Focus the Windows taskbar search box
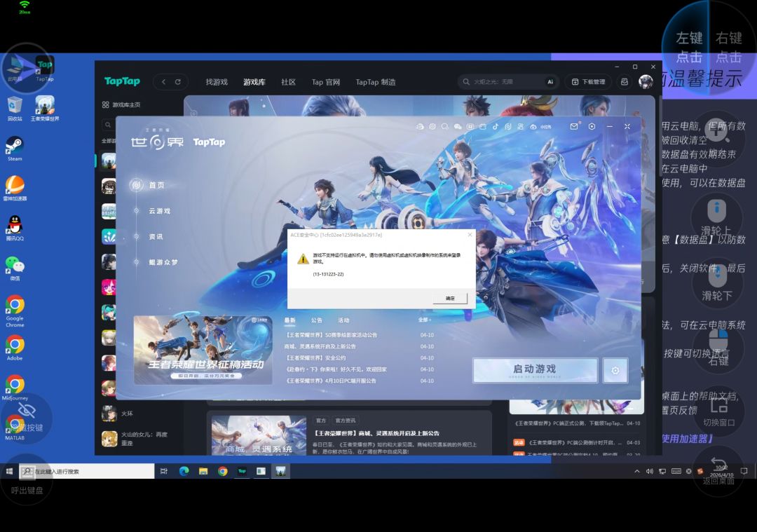The height and width of the screenshot is (532, 757). pos(87,471)
